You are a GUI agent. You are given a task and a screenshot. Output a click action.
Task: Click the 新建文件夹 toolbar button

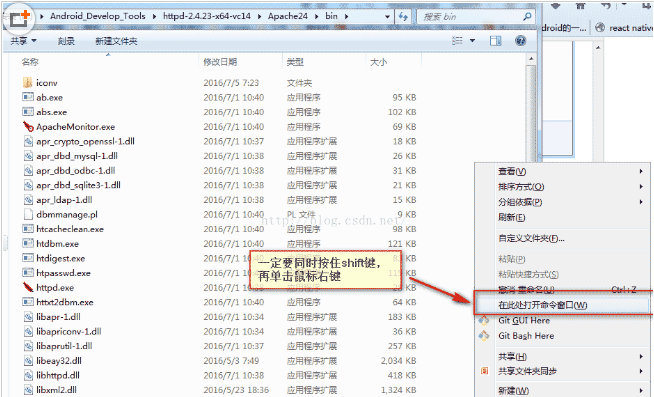click(116, 41)
